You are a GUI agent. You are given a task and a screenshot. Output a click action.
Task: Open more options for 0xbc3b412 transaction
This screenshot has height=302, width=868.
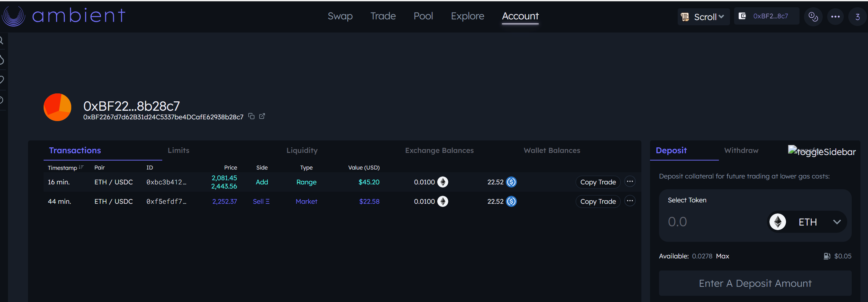[630, 182]
